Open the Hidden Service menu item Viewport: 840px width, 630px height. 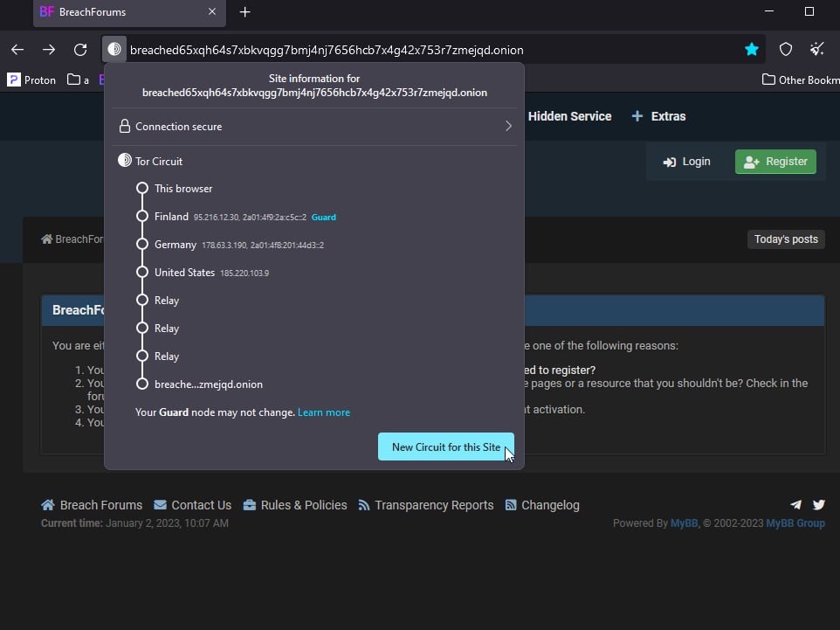click(569, 116)
